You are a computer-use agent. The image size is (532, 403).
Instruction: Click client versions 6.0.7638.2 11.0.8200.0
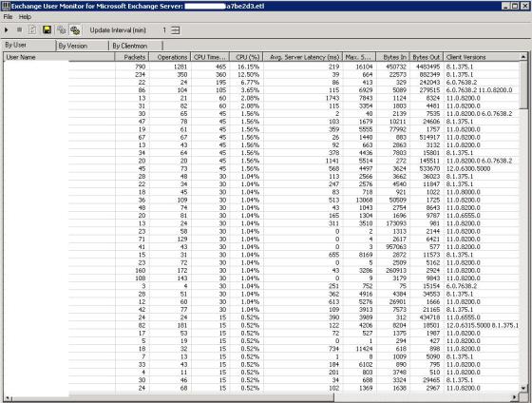pos(479,90)
